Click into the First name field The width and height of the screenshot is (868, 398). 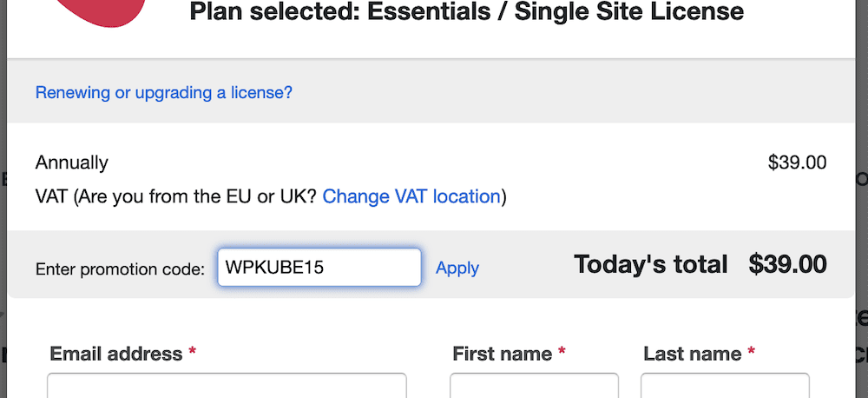(534, 386)
